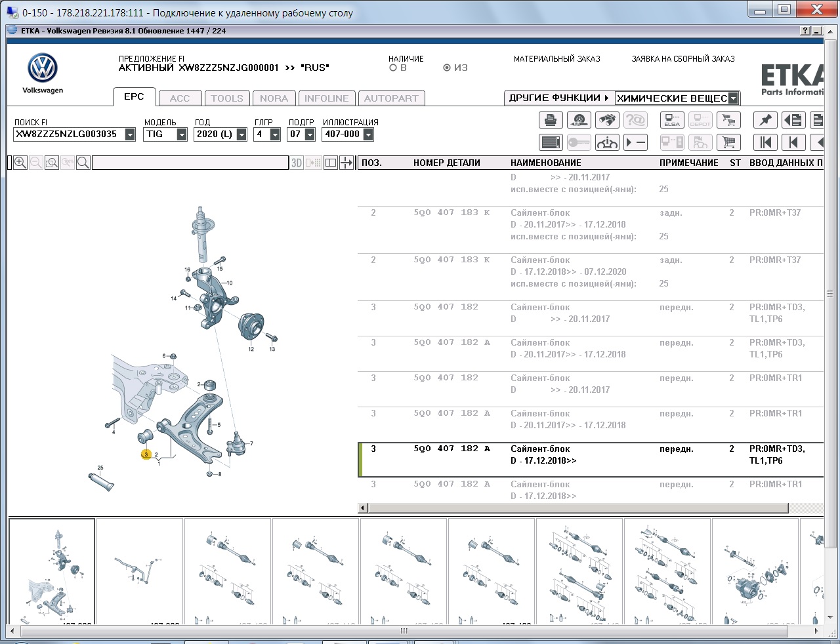Click the ПРИМЕЧАНИЕ column header

(689, 163)
